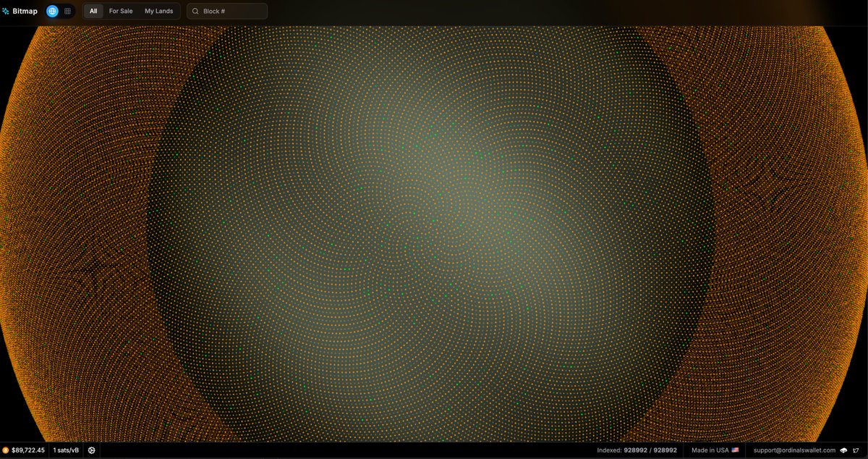Open the support@ordinalswallet.com email link

coord(794,450)
